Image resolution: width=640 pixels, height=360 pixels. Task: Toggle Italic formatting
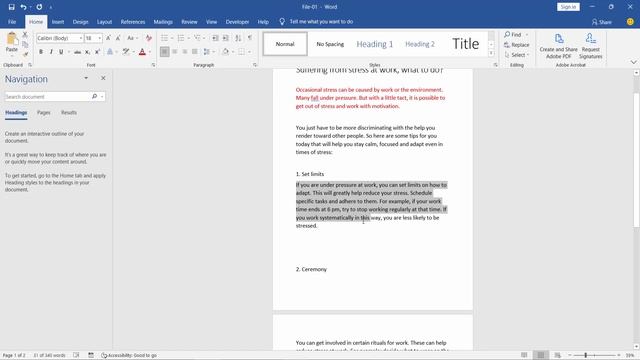pyautogui.click(x=51, y=52)
